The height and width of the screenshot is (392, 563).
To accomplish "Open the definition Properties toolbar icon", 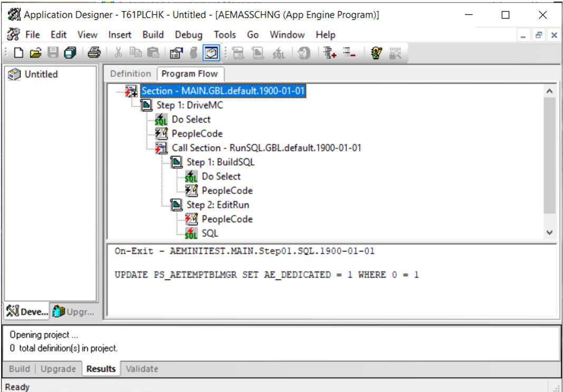I will click(176, 53).
